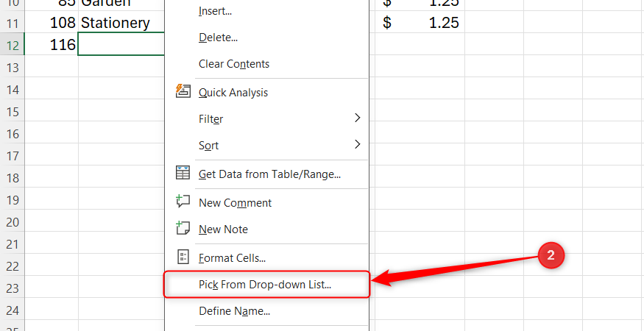Click the Format Cells dialog icon

coord(183,257)
